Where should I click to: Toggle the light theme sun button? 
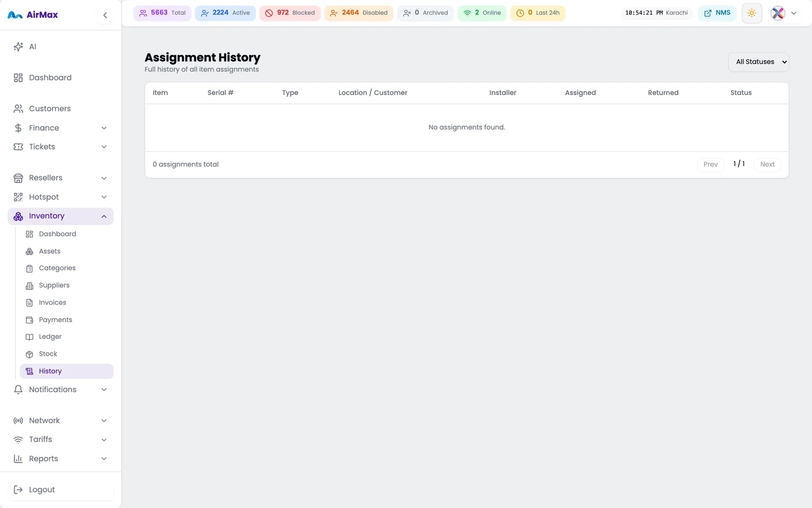tap(752, 13)
